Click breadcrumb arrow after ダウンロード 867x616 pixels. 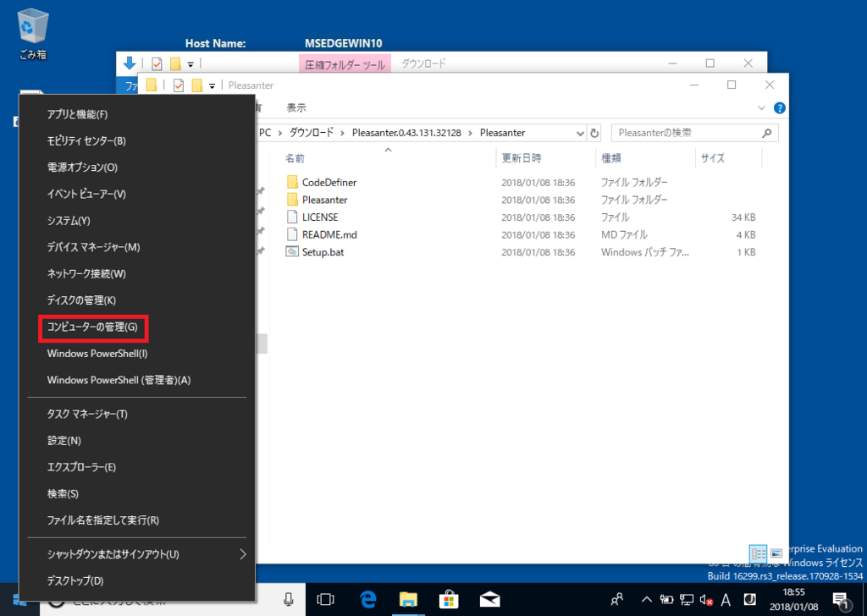pyautogui.click(x=343, y=133)
